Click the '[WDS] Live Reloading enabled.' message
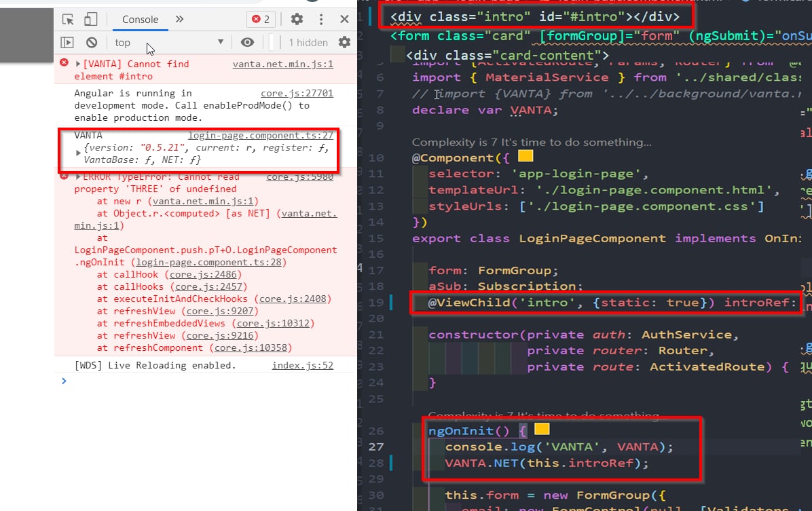This screenshot has height=511, width=812. click(x=155, y=366)
